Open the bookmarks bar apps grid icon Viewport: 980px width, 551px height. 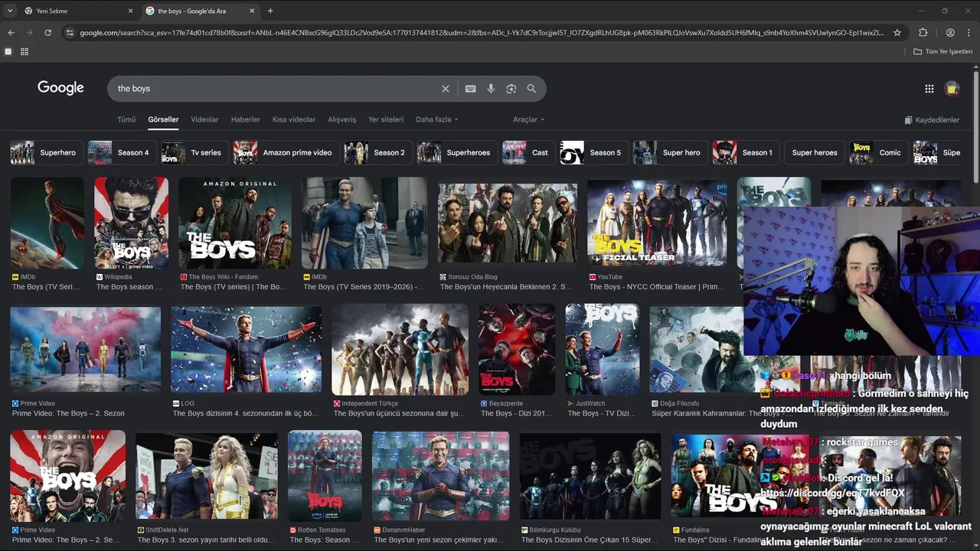click(24, 51)
